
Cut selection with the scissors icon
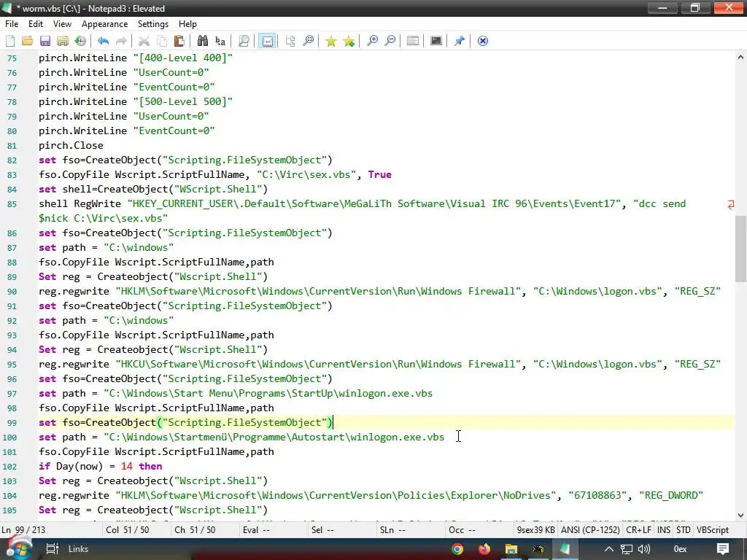[144, 41]
